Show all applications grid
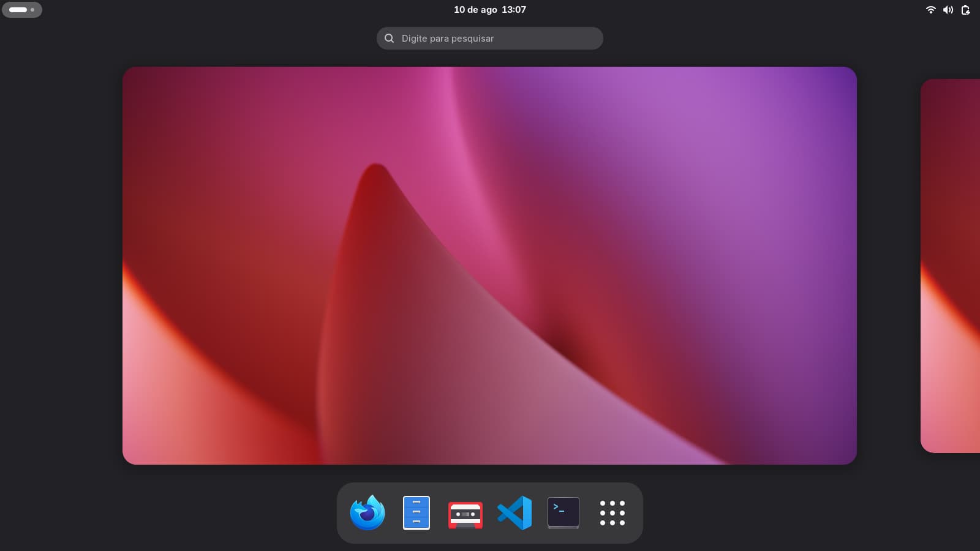Viewport: 980px width, 551px height. click(612, 513)
